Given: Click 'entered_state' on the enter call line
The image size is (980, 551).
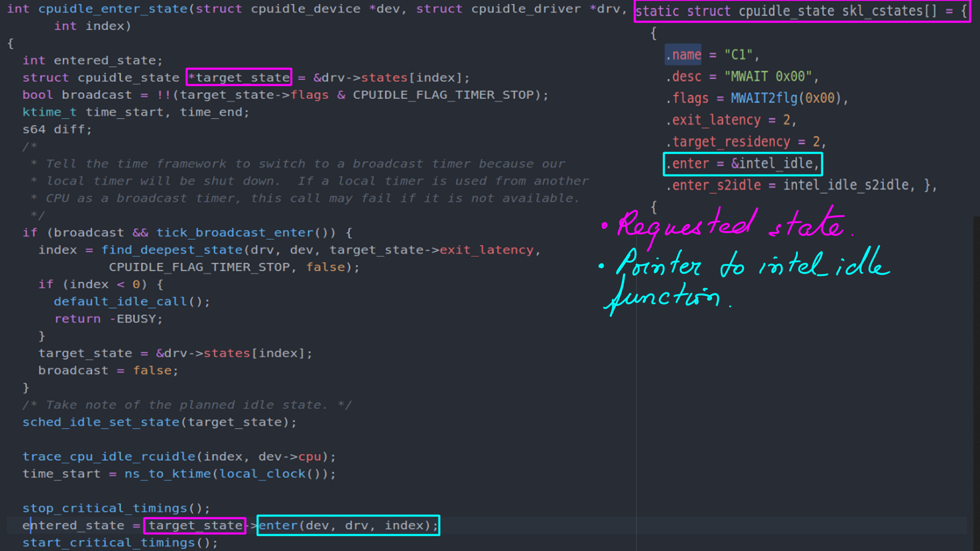Looking at the screenshot, I should click(x=73, y=525).
